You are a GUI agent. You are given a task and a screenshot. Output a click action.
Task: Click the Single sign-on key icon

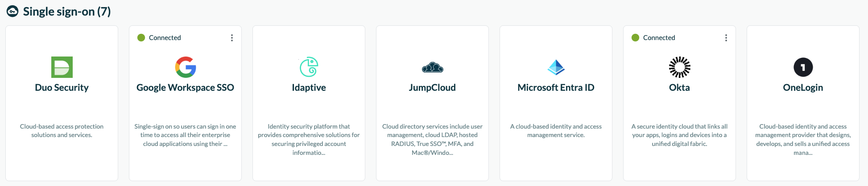point(12,11)
